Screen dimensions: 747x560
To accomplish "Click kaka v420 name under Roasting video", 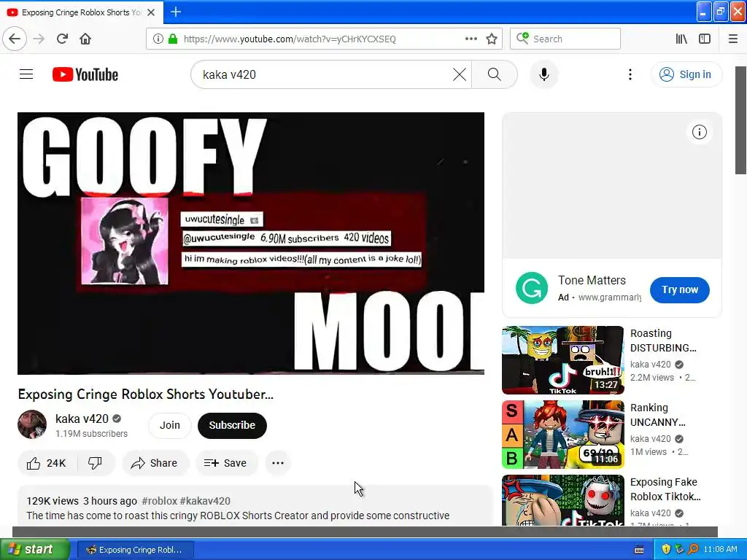I will click(650, 365).
